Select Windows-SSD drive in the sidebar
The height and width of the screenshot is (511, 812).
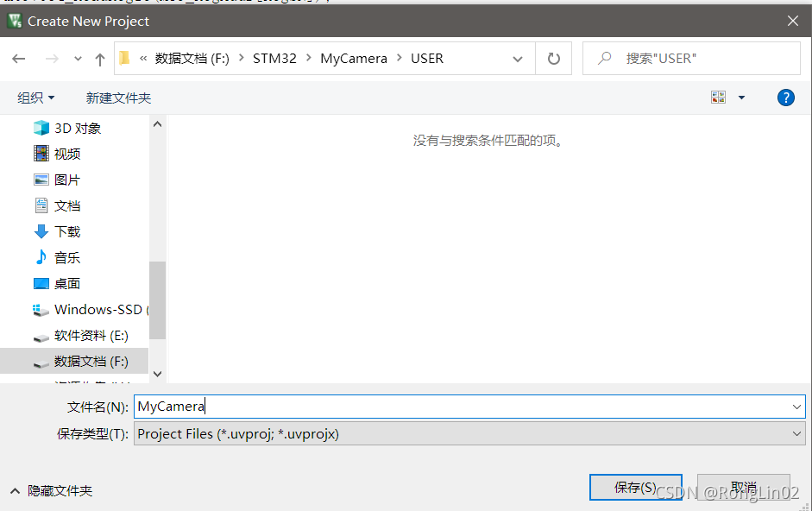tap(98, 309)
